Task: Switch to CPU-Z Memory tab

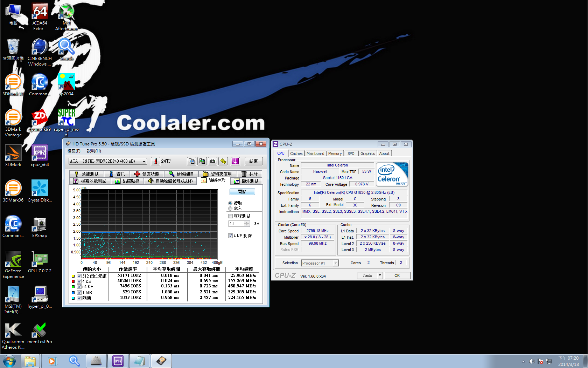Action: click(335, 154)
